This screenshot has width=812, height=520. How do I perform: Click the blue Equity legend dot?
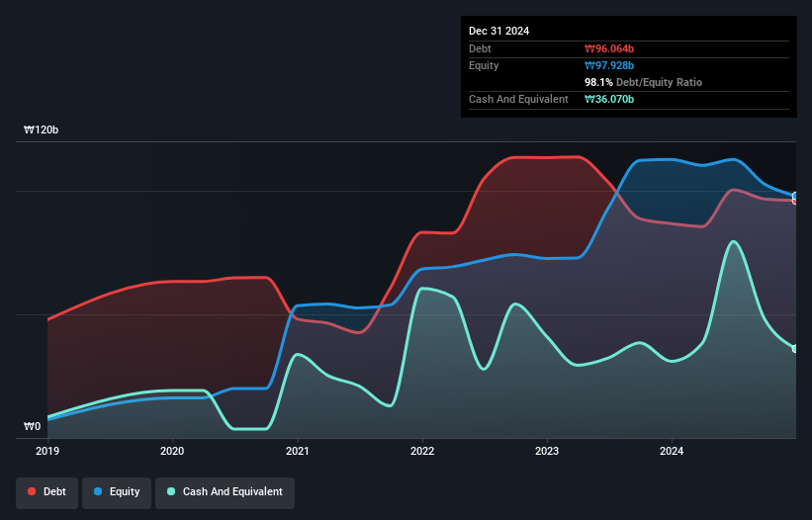(98, 491)
